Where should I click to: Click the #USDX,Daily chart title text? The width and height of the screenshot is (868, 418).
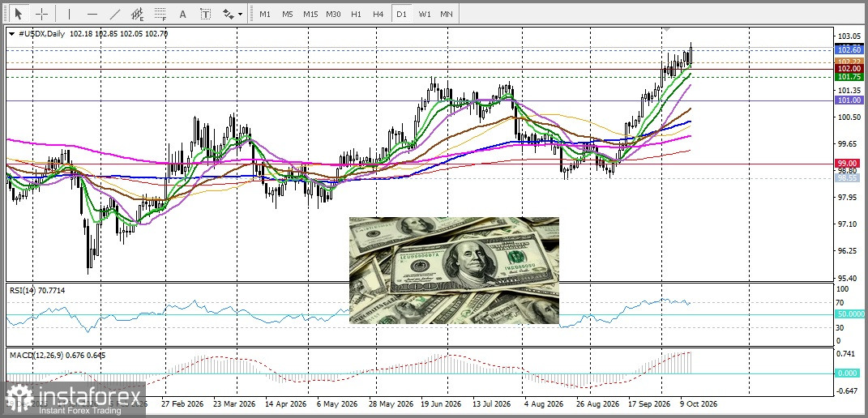pyautogui.click(x=41, y=34)
